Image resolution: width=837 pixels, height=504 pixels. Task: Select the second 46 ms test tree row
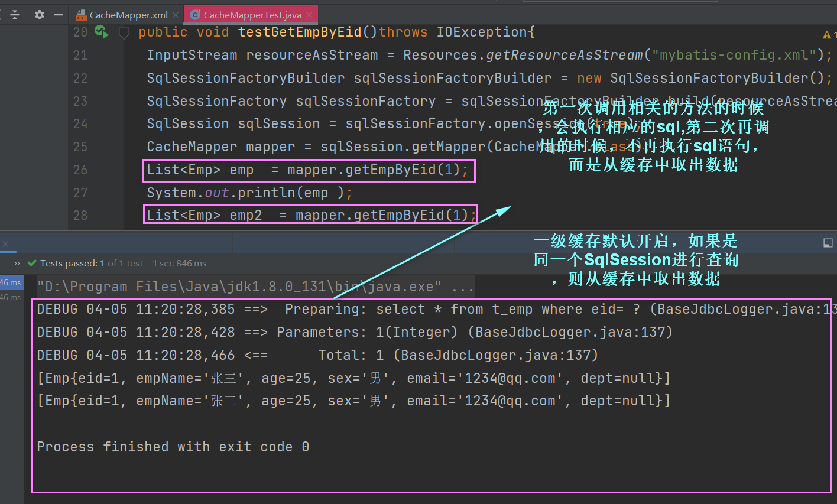coord(11,297)
